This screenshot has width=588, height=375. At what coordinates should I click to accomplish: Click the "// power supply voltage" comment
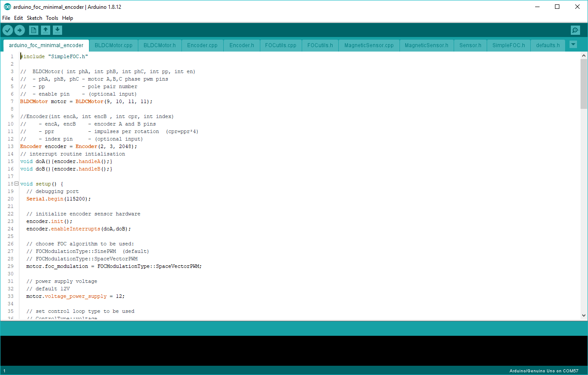point(62,281)
